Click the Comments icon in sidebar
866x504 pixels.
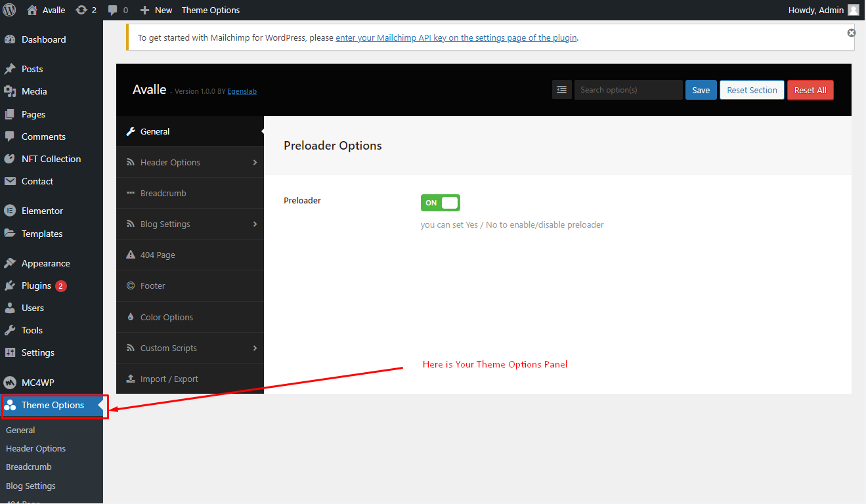pyautogui.click(x=10, y=136)
